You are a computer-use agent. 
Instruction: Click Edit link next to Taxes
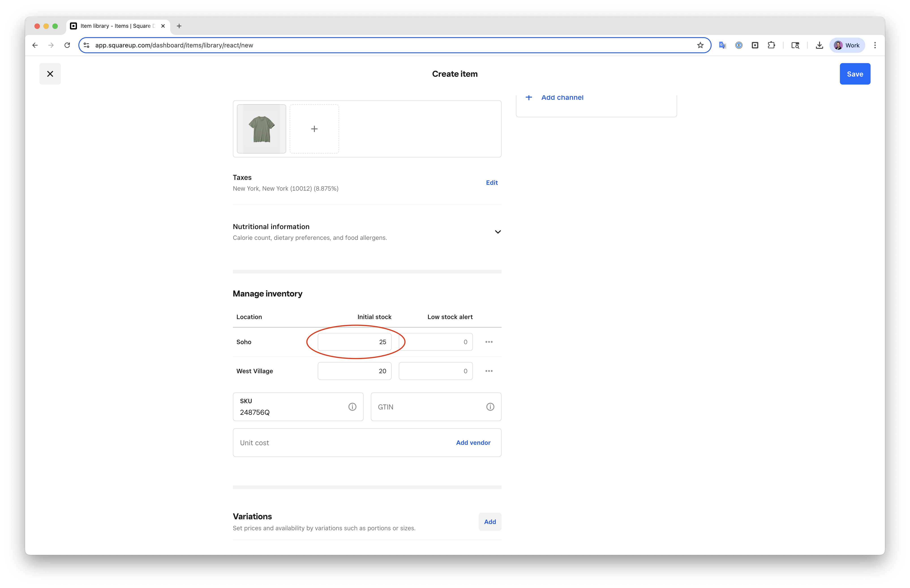(492, 183)
